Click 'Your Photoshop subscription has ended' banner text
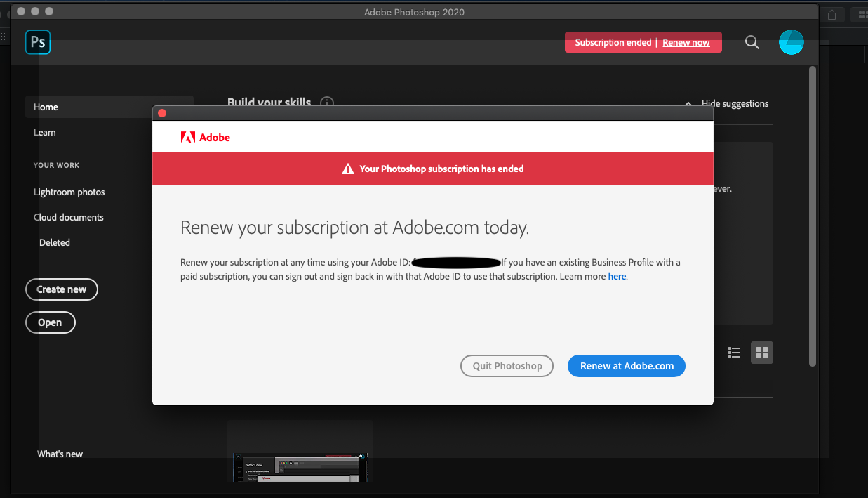This screenshot has height=498, width=868. (x=441, y=169)
